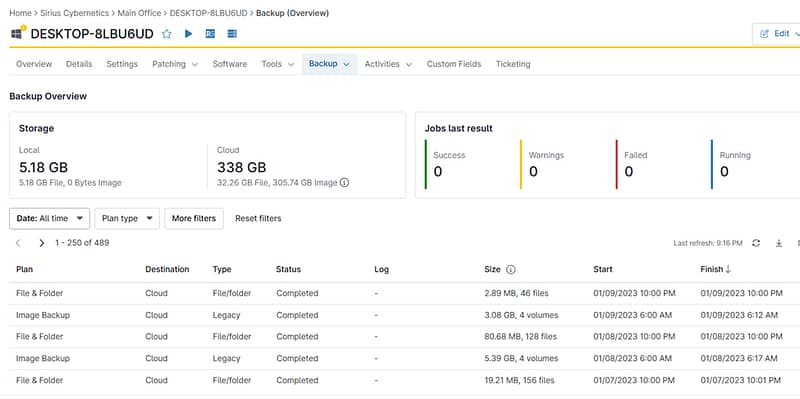800x399 pixels.
Task: Click the Cloud storage info icon
Action: pyautogui.click(x=344, y=183)
